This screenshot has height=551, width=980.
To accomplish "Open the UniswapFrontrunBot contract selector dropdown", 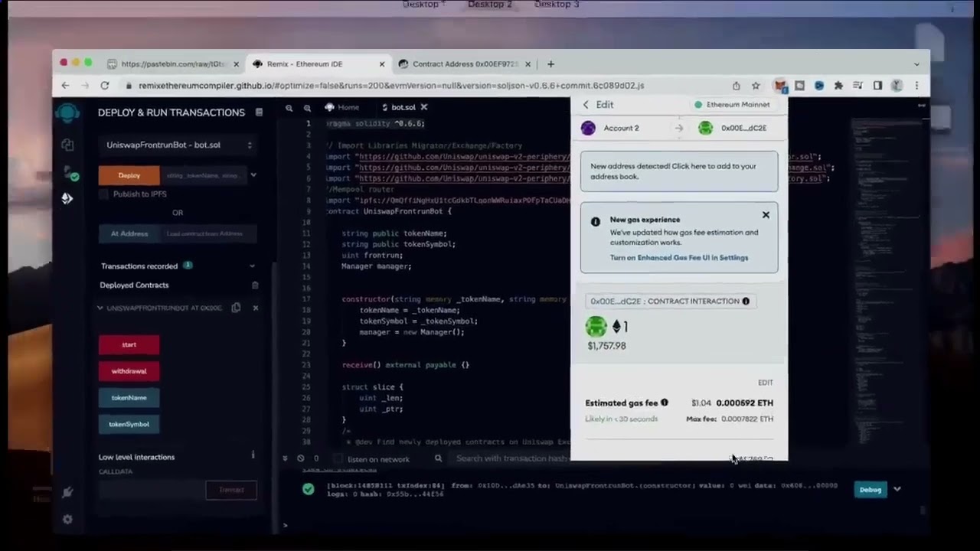I will tap(179, 145).
